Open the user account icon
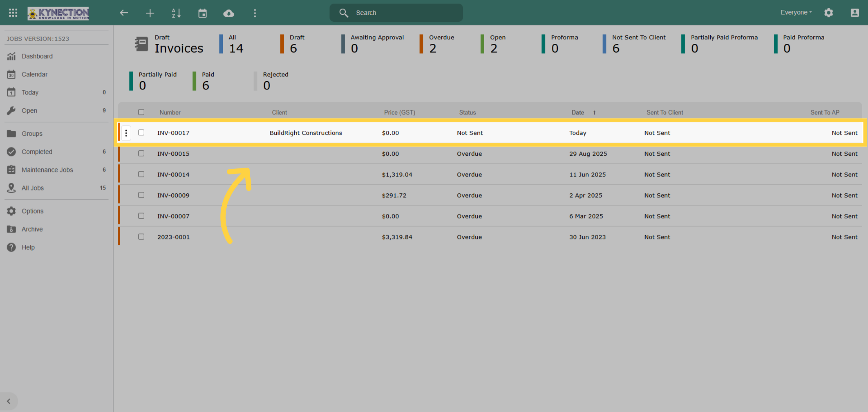The height and width of the screenshot is (412, 868). [855, 13]
